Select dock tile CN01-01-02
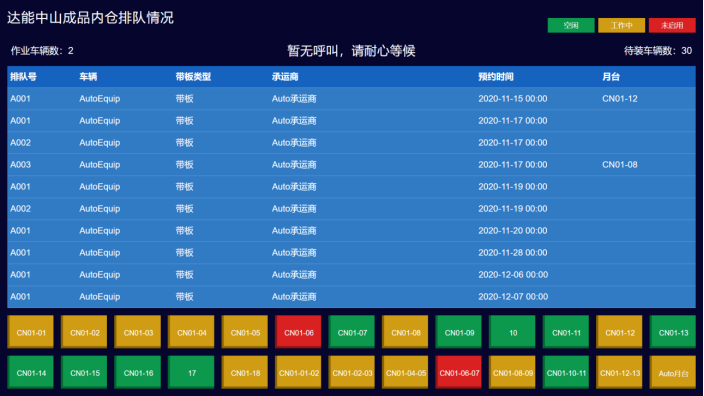Screen dimensions: 704x396 (x=298, y=372)
